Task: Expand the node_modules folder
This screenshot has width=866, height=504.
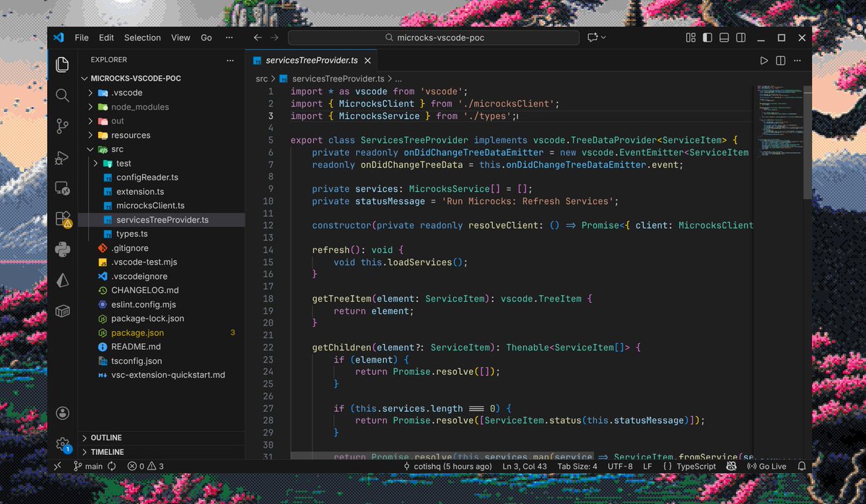Action: [x=90, y=107]
